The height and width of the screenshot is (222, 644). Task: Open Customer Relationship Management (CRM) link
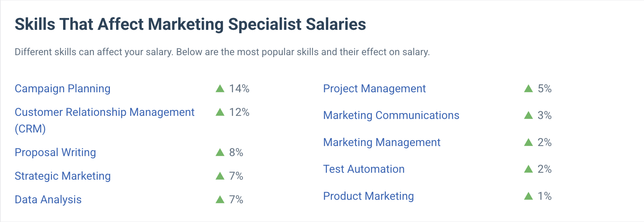pyautogui.click(x=104, y=120)
